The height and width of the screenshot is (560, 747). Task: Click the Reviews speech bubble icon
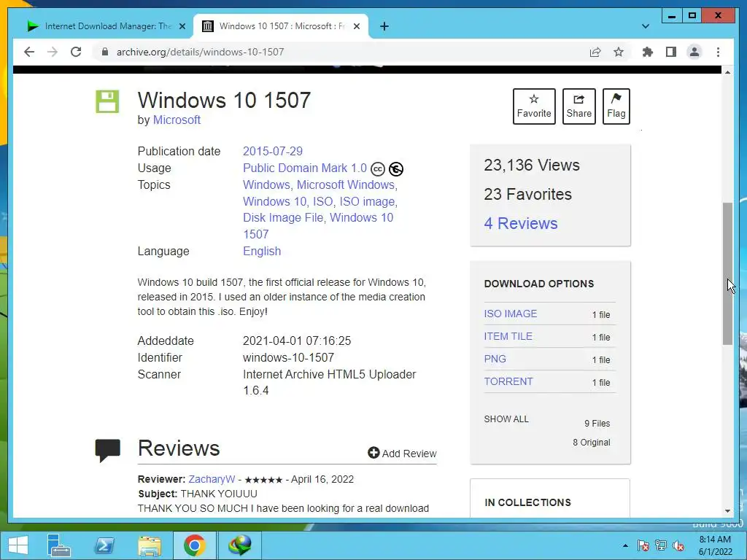click(108, 450)
